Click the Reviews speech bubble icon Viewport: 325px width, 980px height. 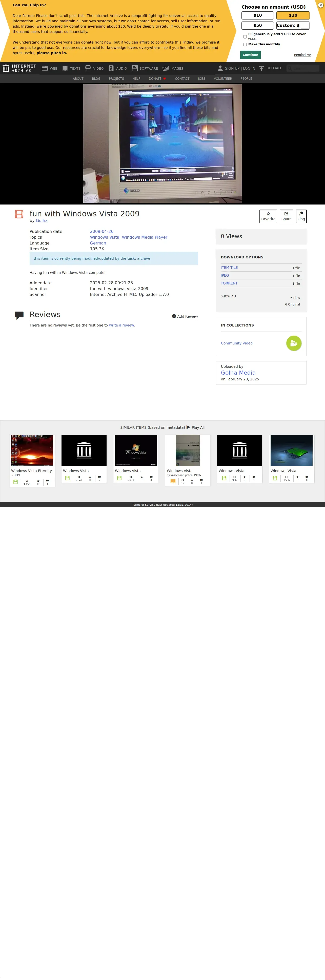pyautogui.click(x=19, y=315)
